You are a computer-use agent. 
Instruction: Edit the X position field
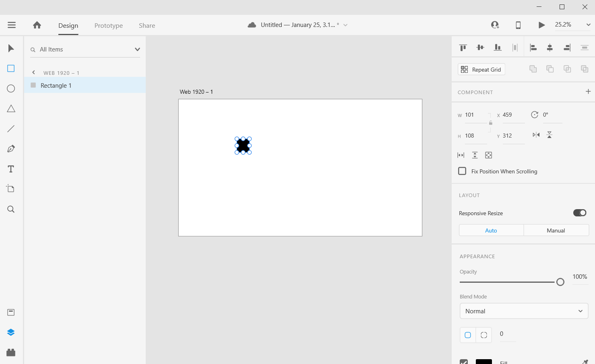[x=514, y=115]
